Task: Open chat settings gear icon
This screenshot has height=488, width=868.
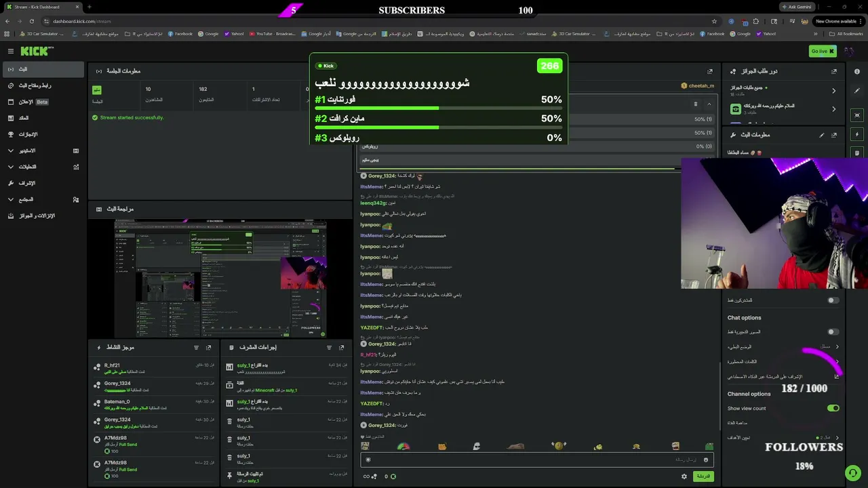Action: (x=684, y=476)
